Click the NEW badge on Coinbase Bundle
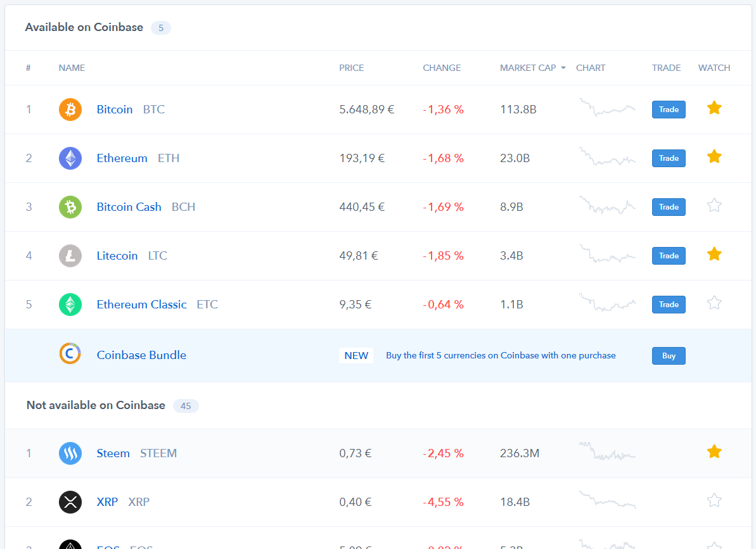The height and width of the screenshot is (549, 756). [x=356, y=355]
